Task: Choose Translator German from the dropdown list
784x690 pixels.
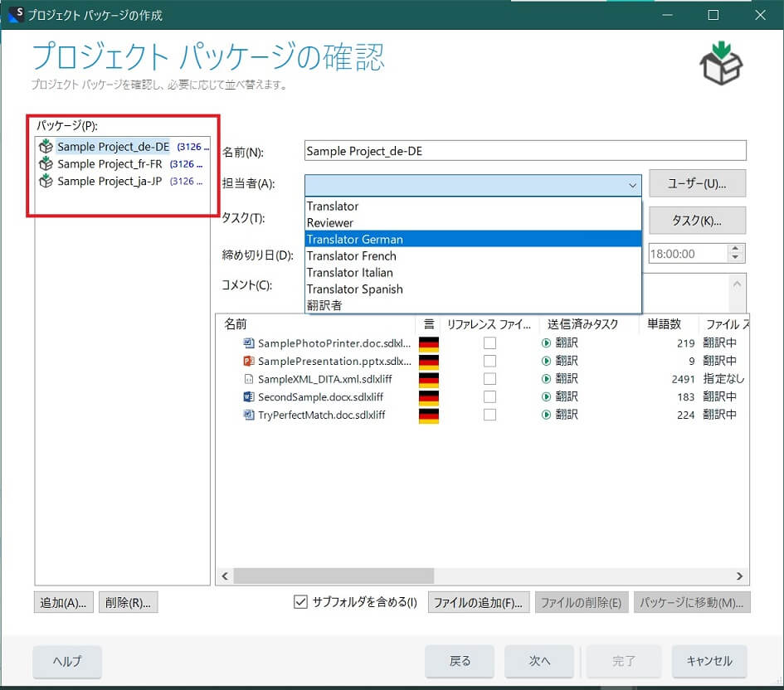Action: pos(354,239)
